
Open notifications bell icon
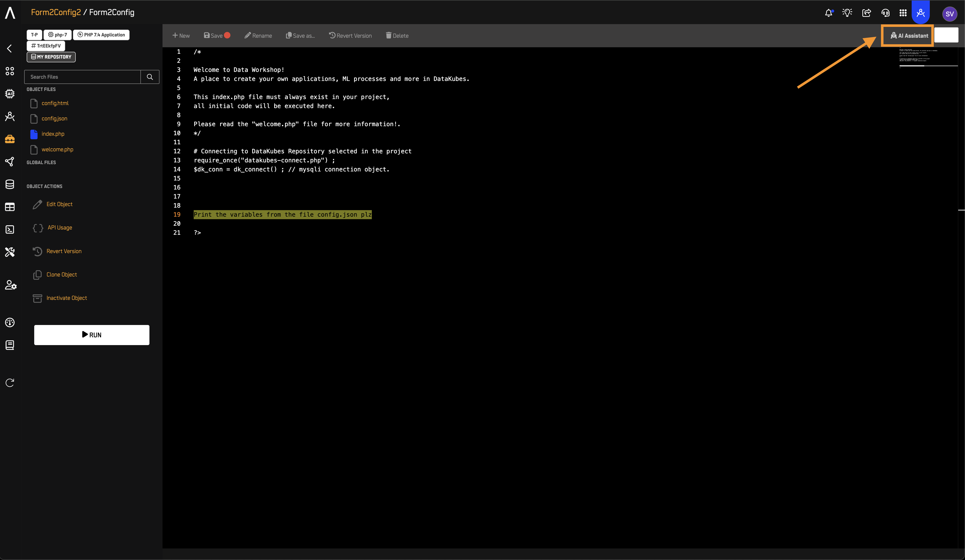pyautogui.click(x=829, y=13)
